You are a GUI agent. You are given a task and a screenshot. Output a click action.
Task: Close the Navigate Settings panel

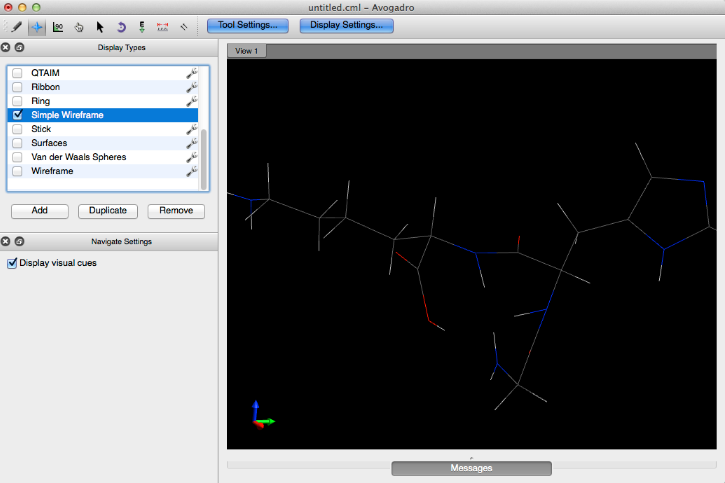pos(6,242)
